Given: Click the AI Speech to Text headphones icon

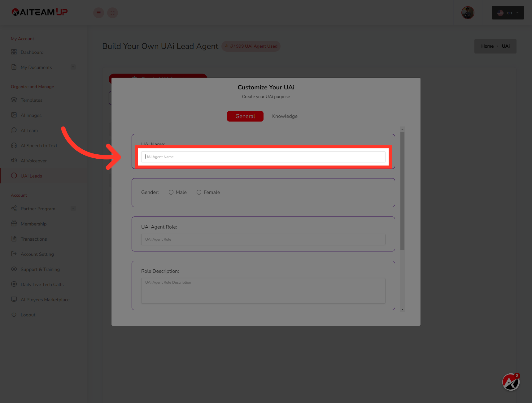Looking at the screenshot, I should [14, 145].
